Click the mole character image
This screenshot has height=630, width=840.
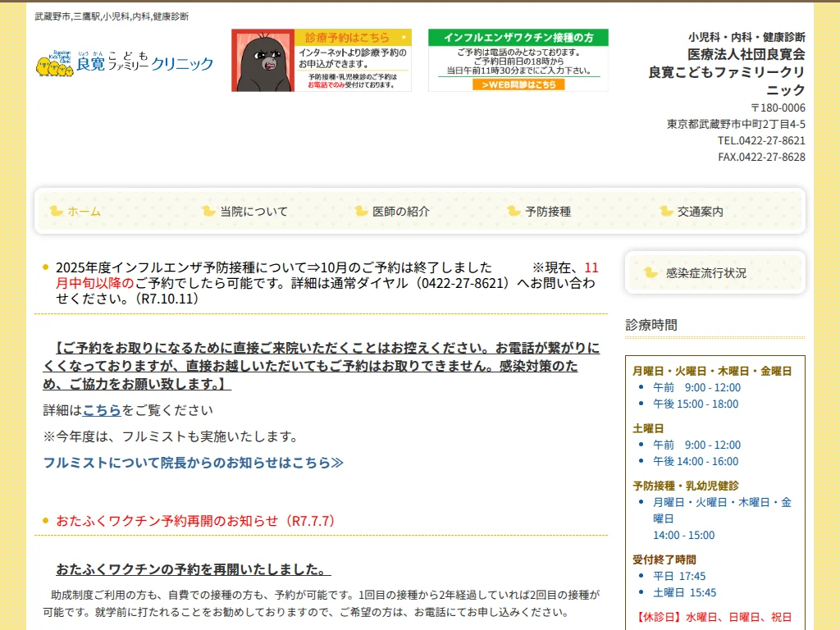(263, 61)
